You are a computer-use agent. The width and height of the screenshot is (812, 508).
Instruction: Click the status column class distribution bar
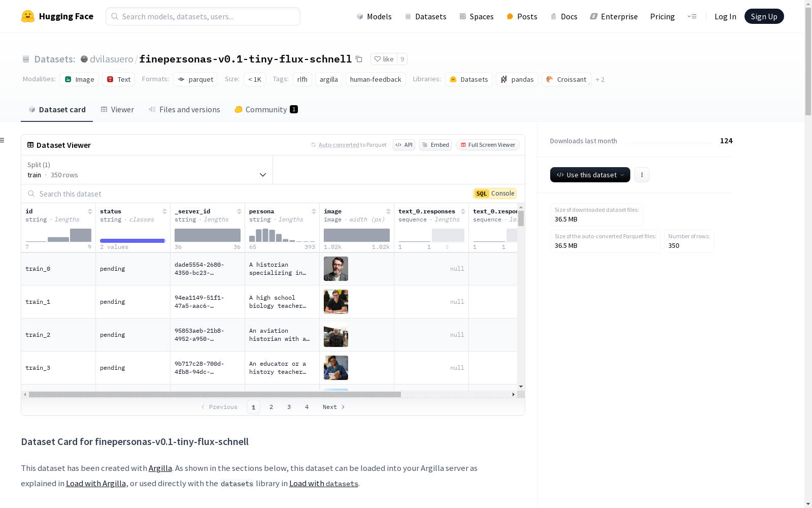pos(132,241)
